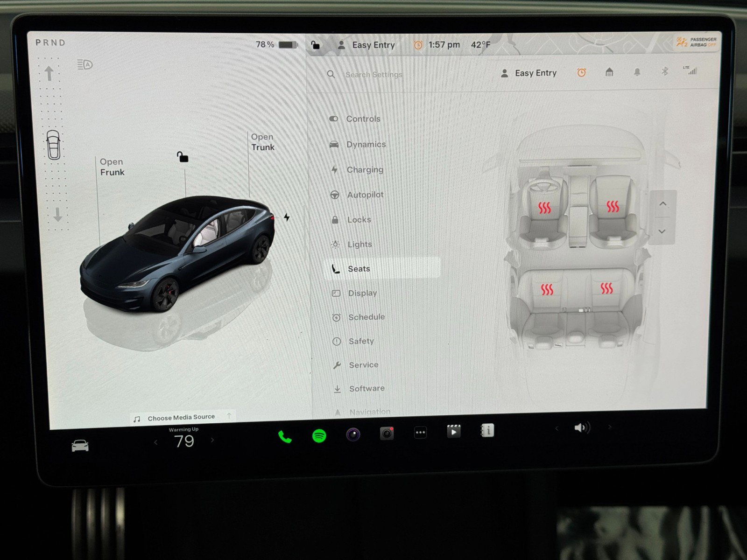The width and height of the screenshot is (747, 560).
Task: Turn off the rear left seat heater
Action: point(547,289)
